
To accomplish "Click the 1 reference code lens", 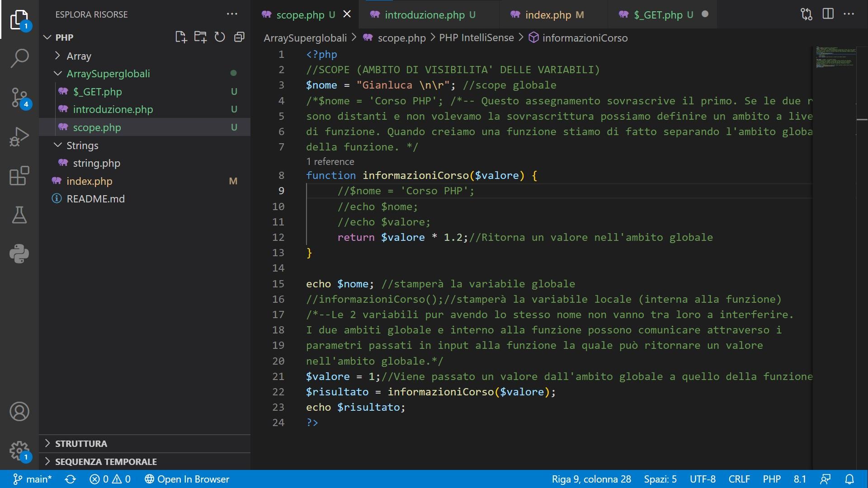I will (x=330, y=161).
